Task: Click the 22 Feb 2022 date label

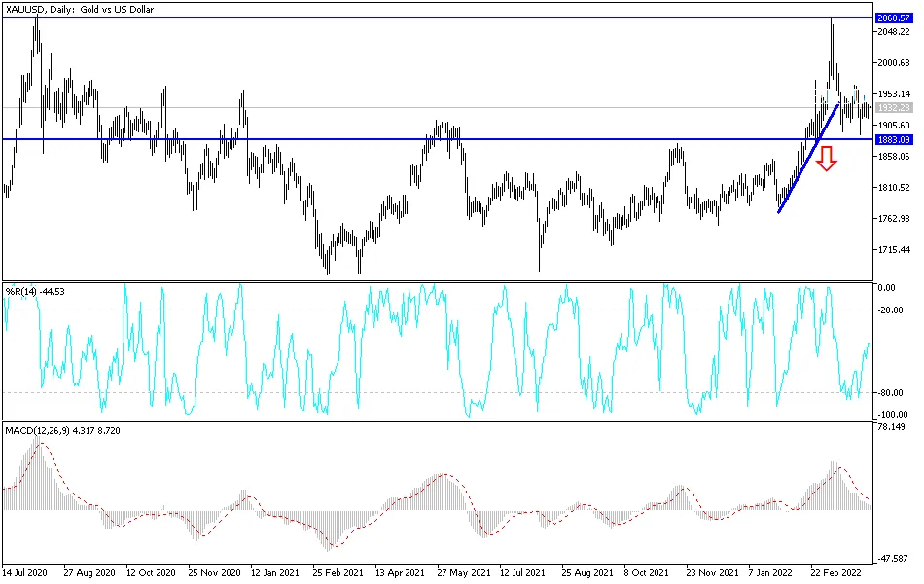Action: (835, 572)
